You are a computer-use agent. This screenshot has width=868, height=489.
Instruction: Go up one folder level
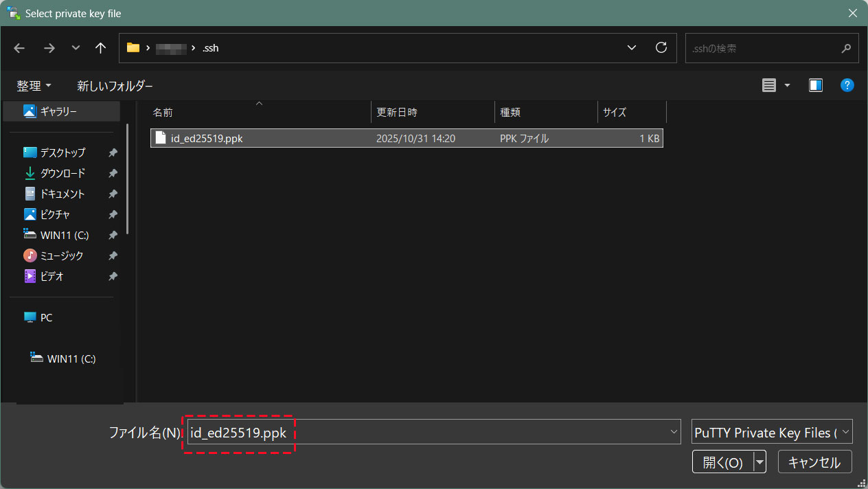click(101, 48)
